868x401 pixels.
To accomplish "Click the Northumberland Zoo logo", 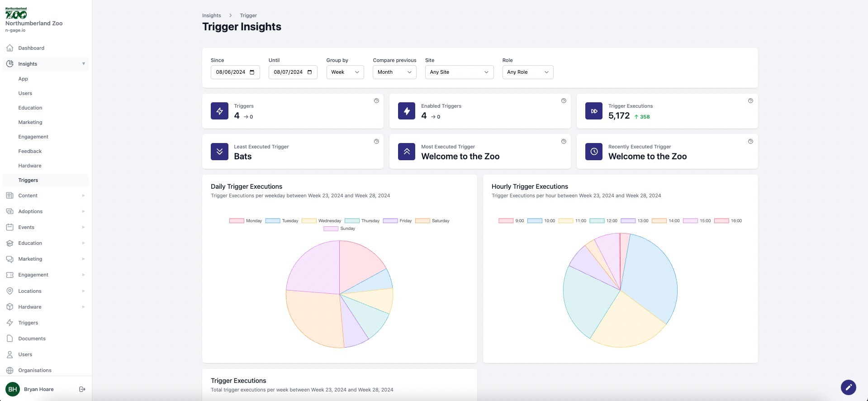I will tap(16, 13).
